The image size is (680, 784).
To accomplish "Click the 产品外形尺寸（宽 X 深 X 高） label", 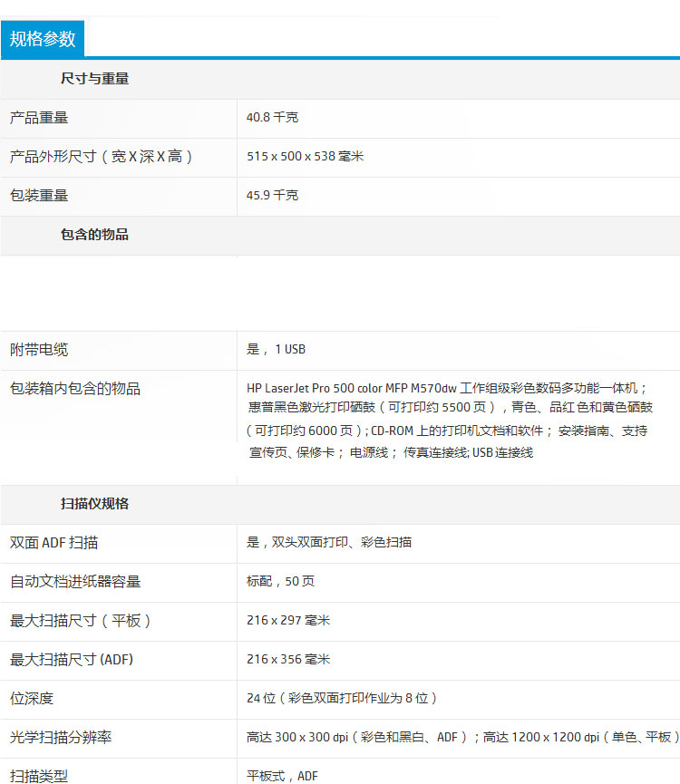I will 101,157.
